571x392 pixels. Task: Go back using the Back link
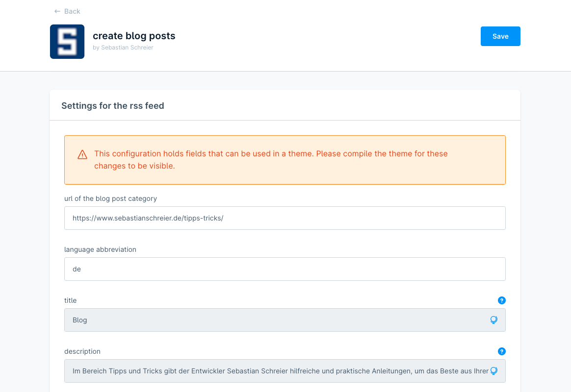click(x=72, y=11)
